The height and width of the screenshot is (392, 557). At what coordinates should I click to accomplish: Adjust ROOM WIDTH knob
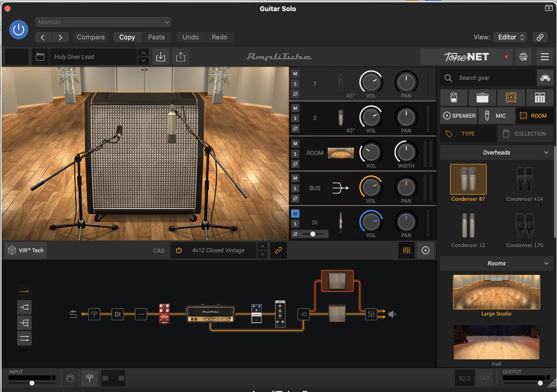coord(406,152)
